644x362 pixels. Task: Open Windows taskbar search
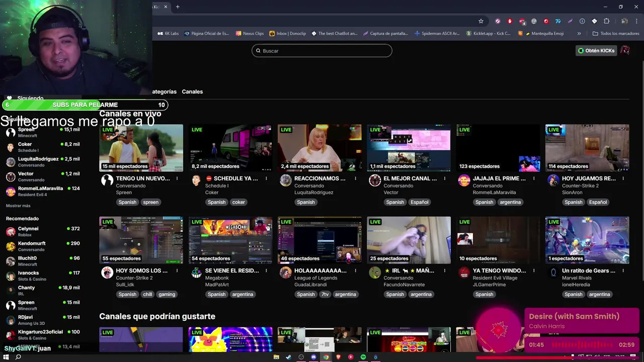(x=18, y=357)
